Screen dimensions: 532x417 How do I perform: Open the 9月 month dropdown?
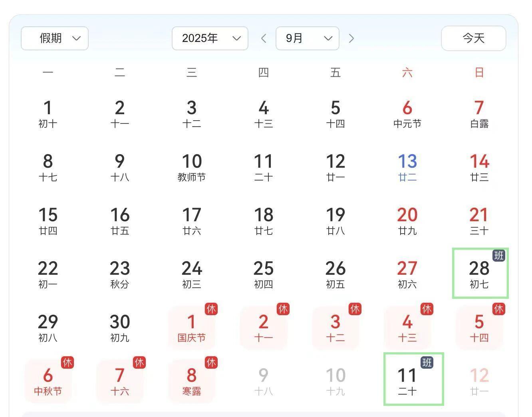tap(308, 38)
